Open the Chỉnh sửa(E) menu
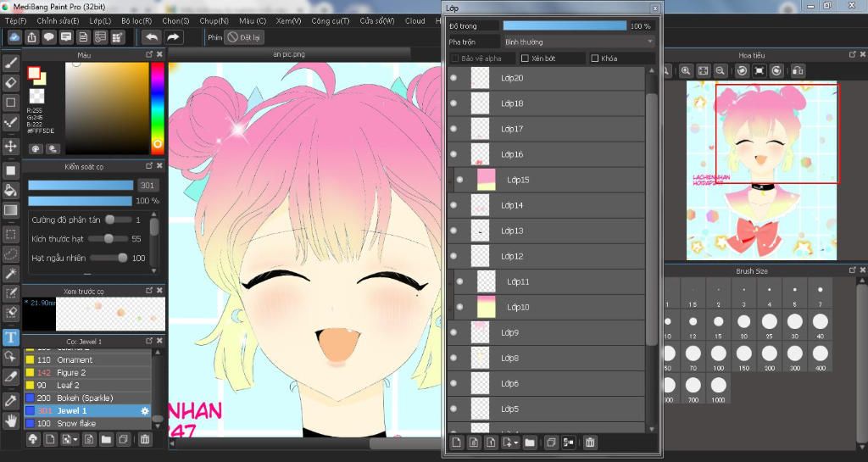868x462 pixels. [58, 21]
